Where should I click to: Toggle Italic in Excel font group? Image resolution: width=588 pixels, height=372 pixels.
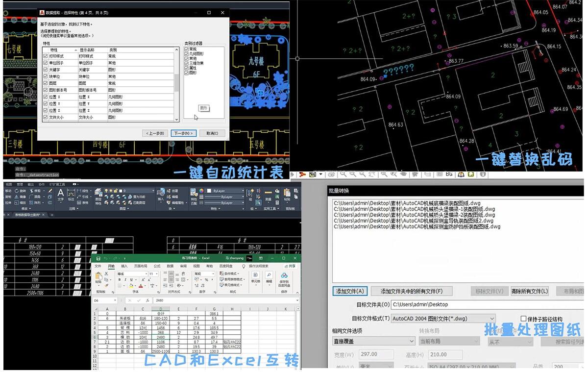coord(124,279)
